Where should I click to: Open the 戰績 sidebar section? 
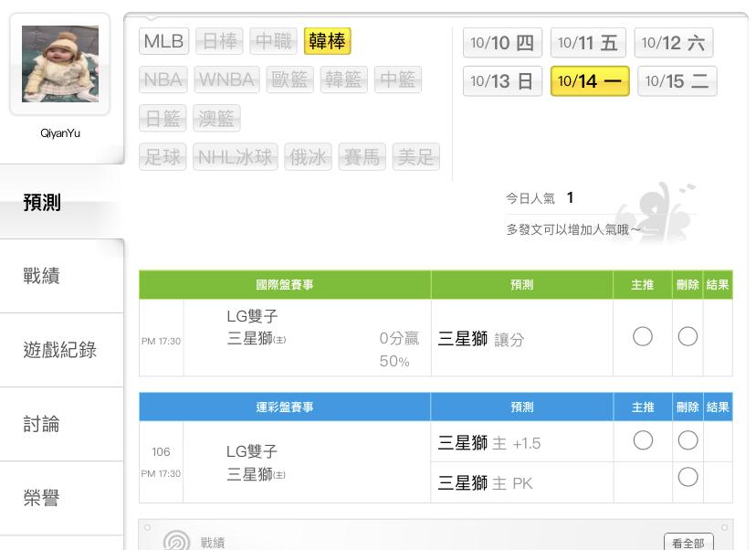[43, 276]
